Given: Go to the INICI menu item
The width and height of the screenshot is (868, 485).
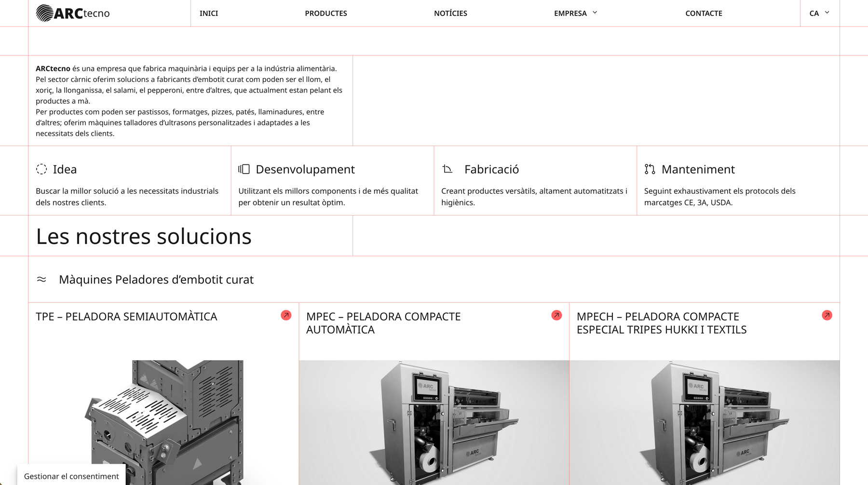Looking at the screenshot, I should coord(209,13).
